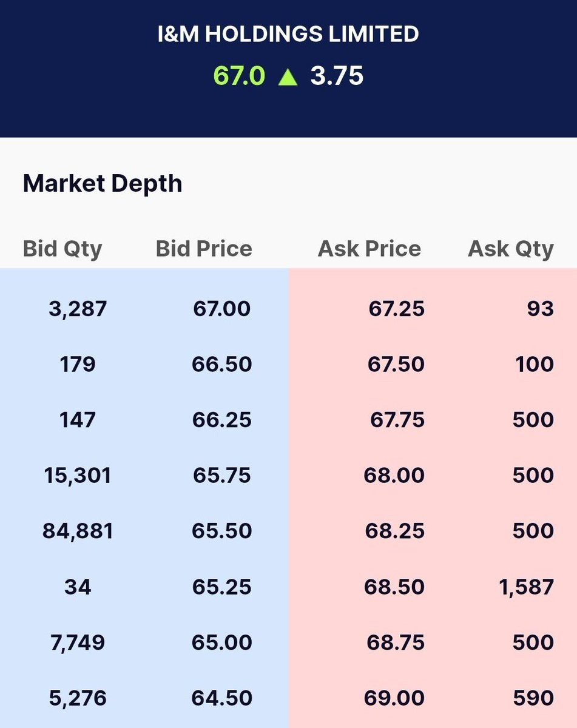Image resolution: width=577 pixels, height=728 pixels.
Task: Select the bid quantity 84,881
Action: (78, 531)
